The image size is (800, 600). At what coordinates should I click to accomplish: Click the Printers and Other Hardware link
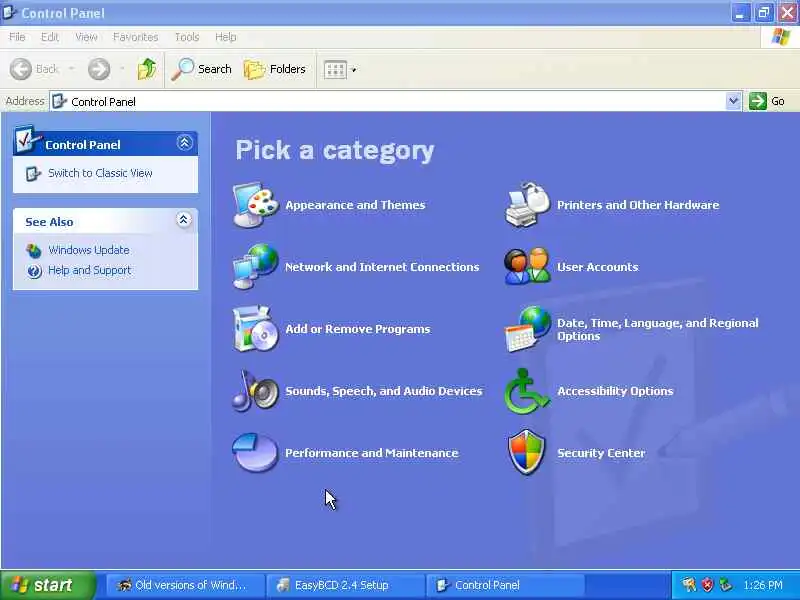coord(638,205)
